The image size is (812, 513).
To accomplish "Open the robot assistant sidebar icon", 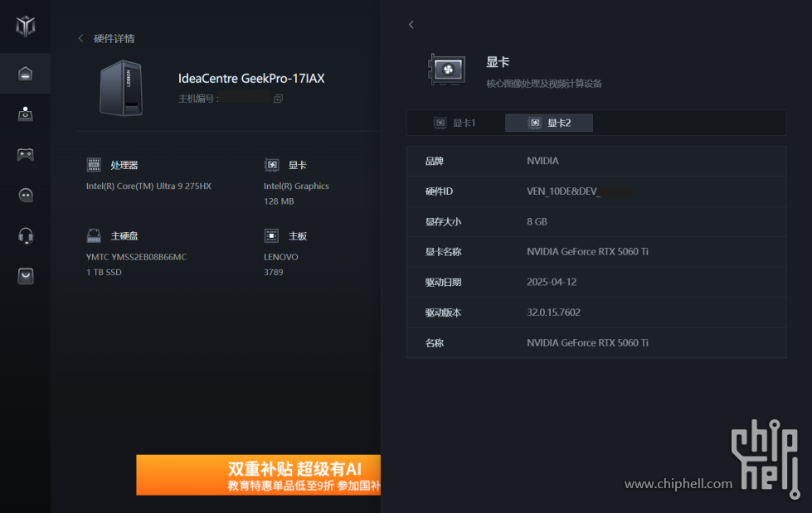I will pos(26,195).
